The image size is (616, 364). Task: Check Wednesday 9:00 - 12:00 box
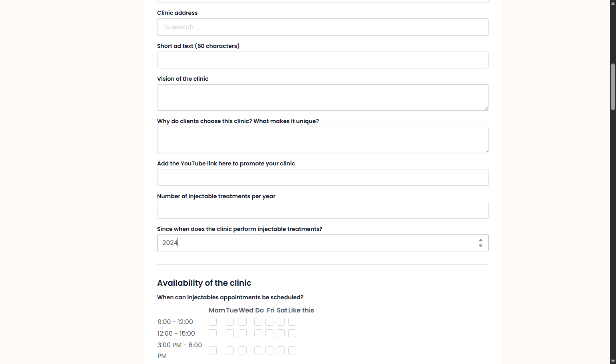coord(243,322)
